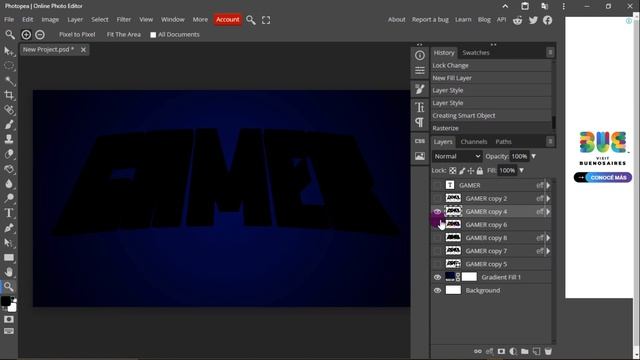This screenshot has width=640, height=360.
Task: Show the GAMER copy 2 layer
Action: pyautogui.click(x=437, y=198)
